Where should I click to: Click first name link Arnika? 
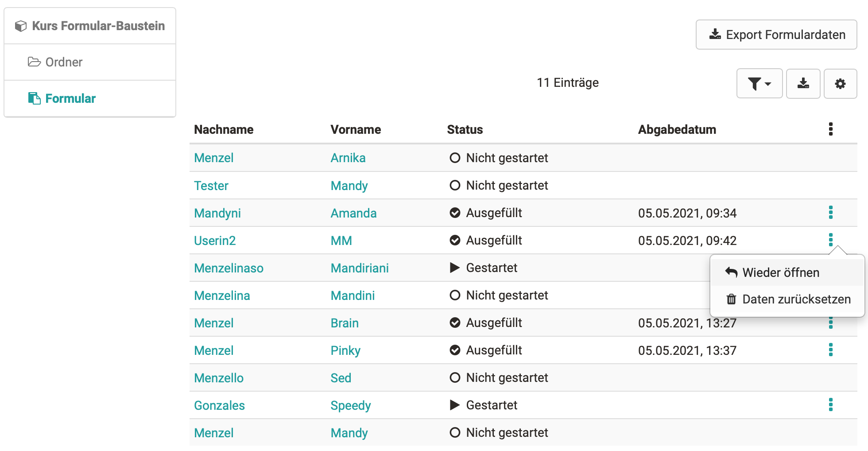(x=348, y=158)
